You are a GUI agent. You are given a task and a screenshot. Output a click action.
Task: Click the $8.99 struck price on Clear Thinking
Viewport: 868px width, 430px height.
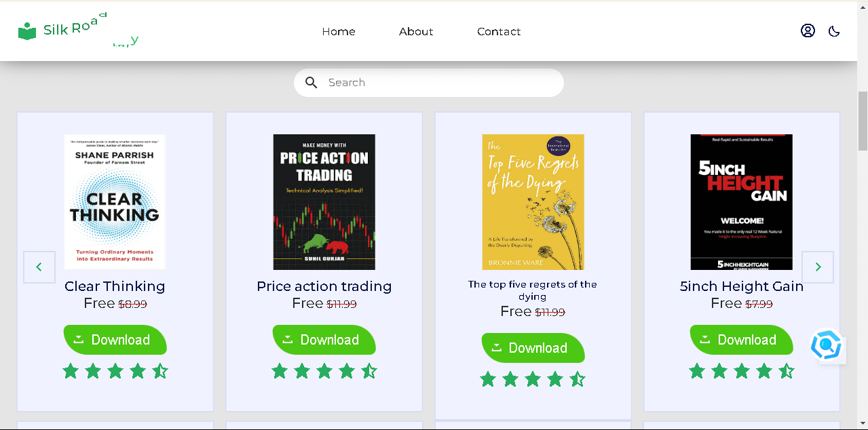click(132, 305)
